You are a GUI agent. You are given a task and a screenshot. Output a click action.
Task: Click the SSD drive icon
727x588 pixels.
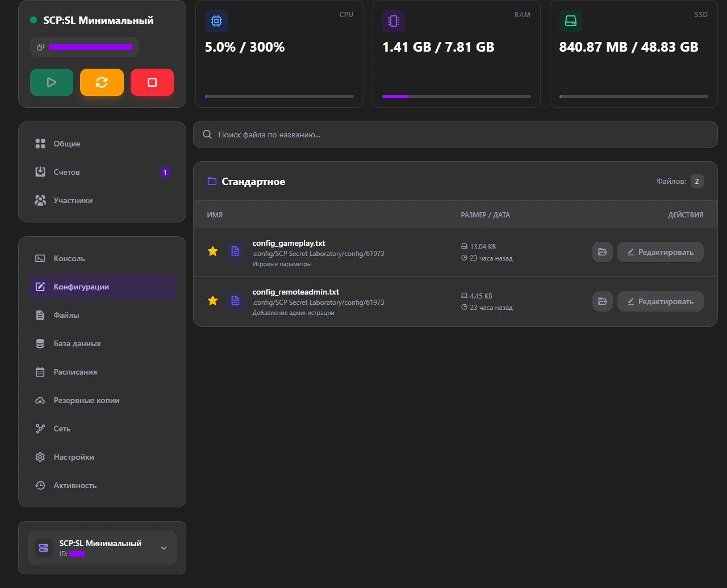[571, 21]
